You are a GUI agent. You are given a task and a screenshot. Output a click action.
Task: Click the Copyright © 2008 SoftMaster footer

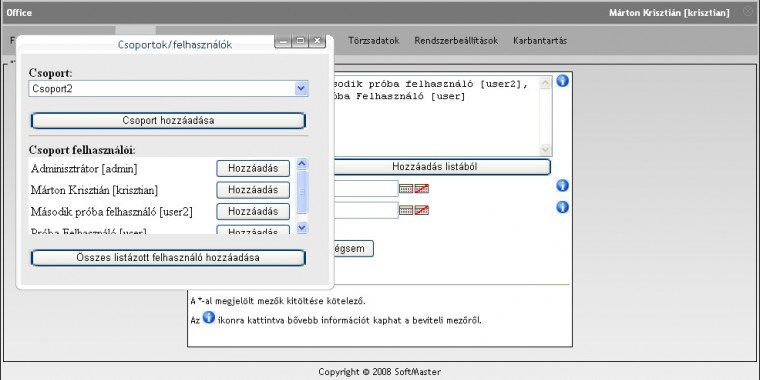380,372
